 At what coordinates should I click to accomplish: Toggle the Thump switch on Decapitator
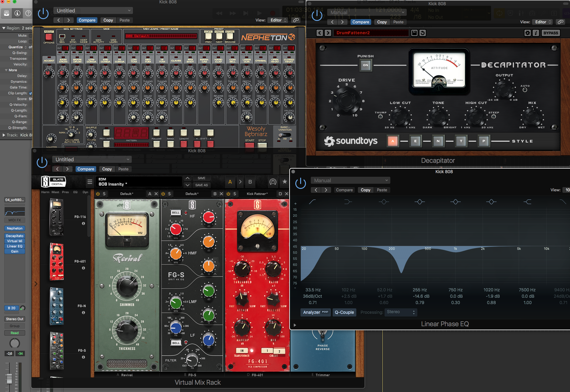click(x=380, y=117)
